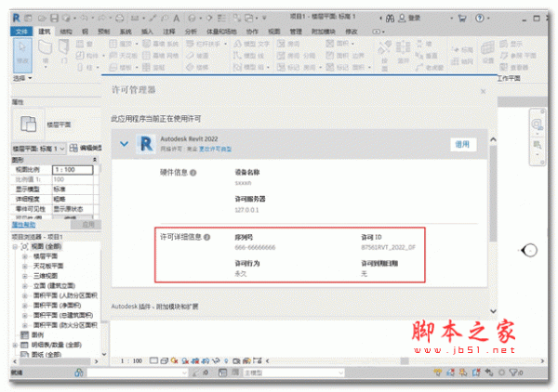
Task: Click the binoculars search icon in title bar
Action: coord(390,19)
